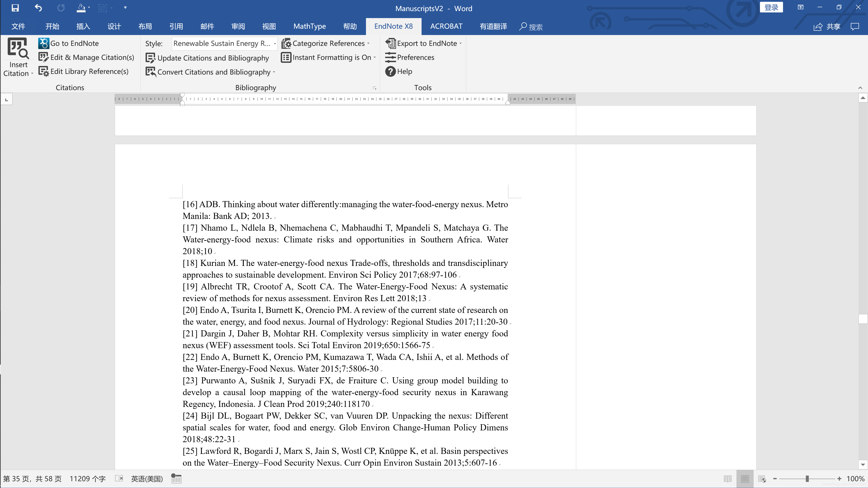The width and height of the screenshot is (868, 488).
Task: Click the Save icon in title bar
Action: pos(15,8)
